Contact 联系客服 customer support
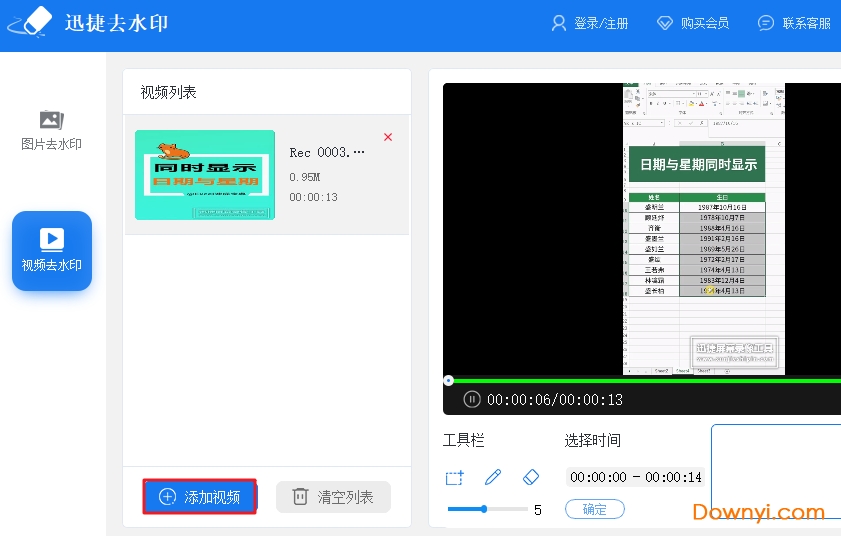Image resolution: width=841 pixels, height=536 pixels. tap(794, 23)
